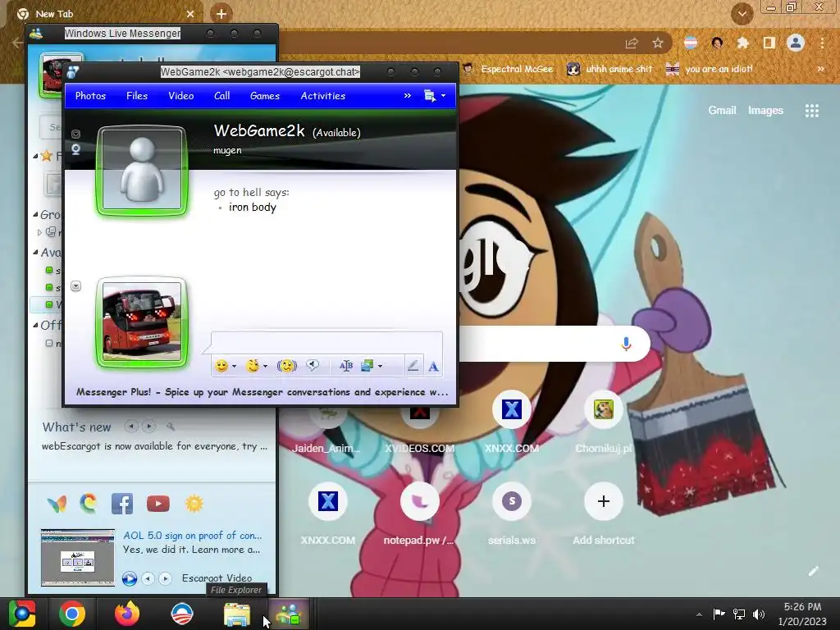Viewport: 840px width, 630px height.
Task: Start Video from the chat toolbar
Action: [180, 96]
